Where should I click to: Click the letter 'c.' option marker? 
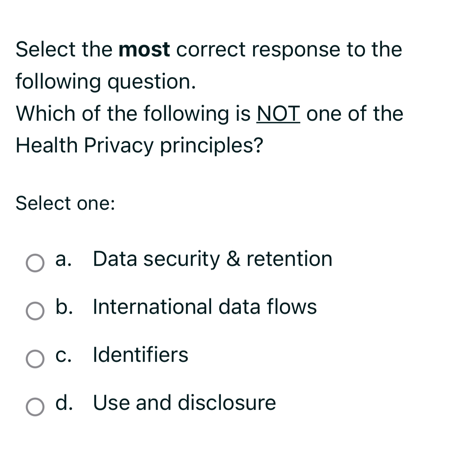click(63, 356)
